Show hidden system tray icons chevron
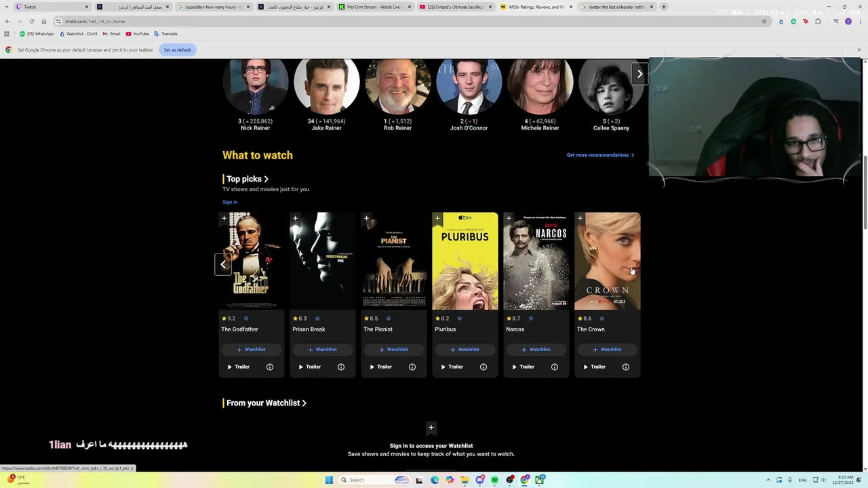This screenshot has width=868, height=488. pyautogui.click(x=768, y=480)
